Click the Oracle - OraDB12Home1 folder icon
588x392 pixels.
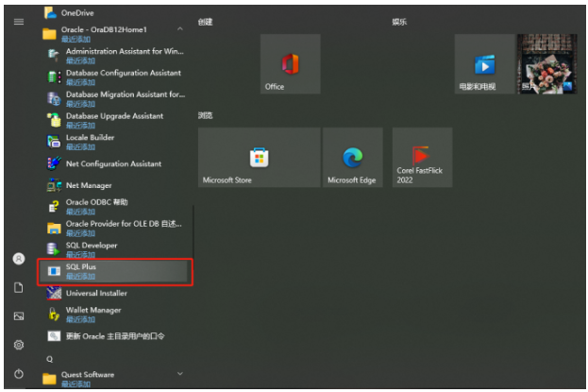[x=49, y=34]
